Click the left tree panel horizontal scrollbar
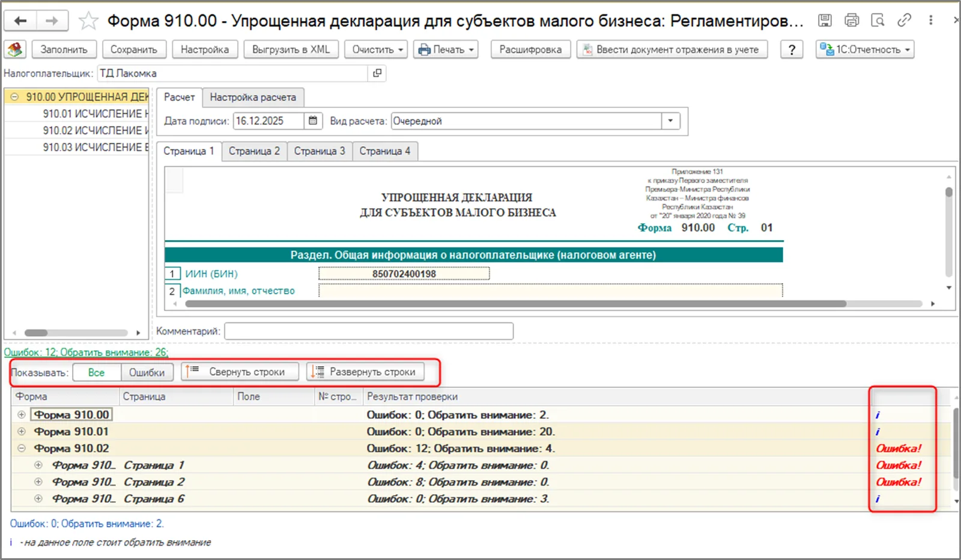961x560 pixels. click(36, 333)
